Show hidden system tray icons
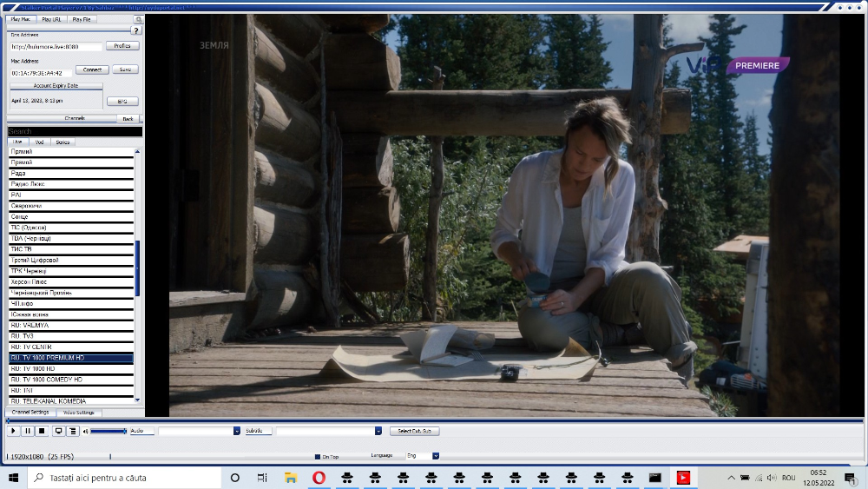This screenshot has height=489, width=868. coord(731,478)
